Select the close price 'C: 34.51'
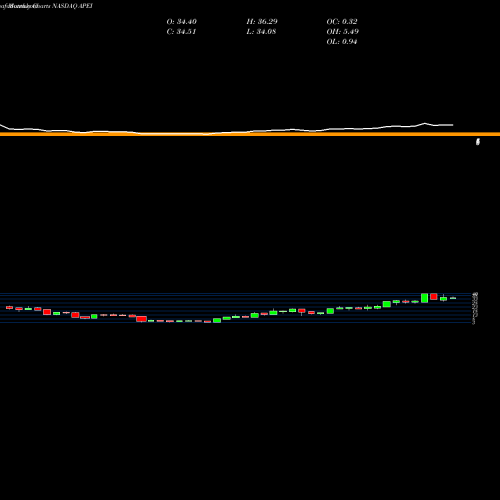This screenshot has width=500, height=500. pyautogui.click(x=181, y=32)
